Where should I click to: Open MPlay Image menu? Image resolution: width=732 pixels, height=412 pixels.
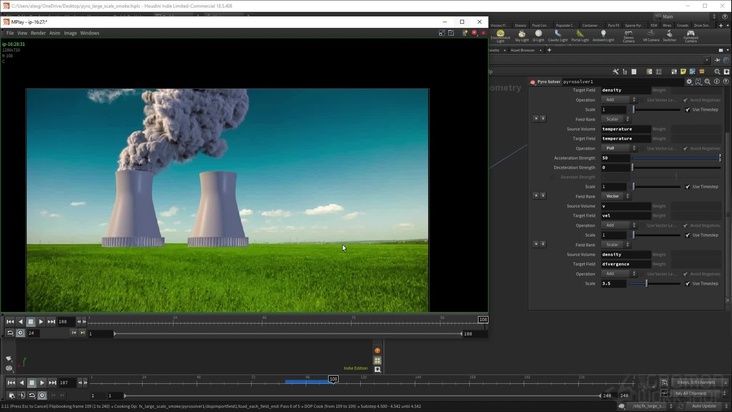coord(70,33)
